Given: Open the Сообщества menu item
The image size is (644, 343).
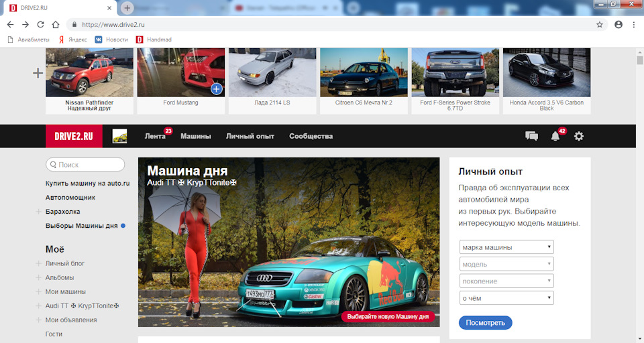Looking at the screenshot, I should [x=311, y=136].
